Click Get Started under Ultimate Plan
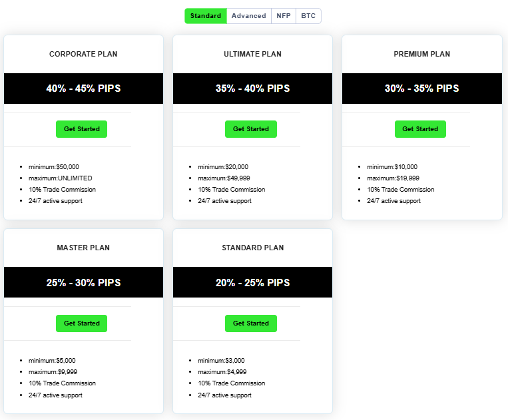508x420 pixels. [x=251, y=129]
